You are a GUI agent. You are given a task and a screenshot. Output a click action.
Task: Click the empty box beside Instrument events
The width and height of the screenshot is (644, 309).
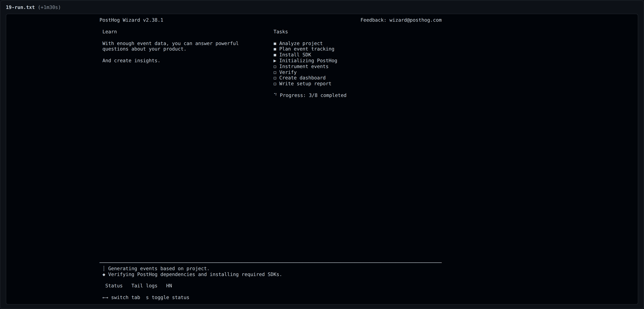[x=275, y=67]
